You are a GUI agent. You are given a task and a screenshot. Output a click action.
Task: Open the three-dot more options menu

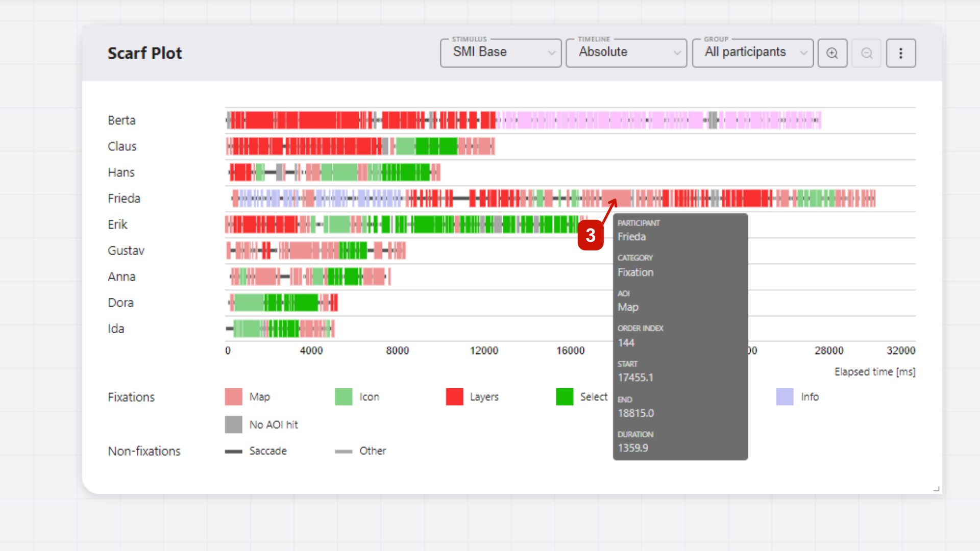901,53
